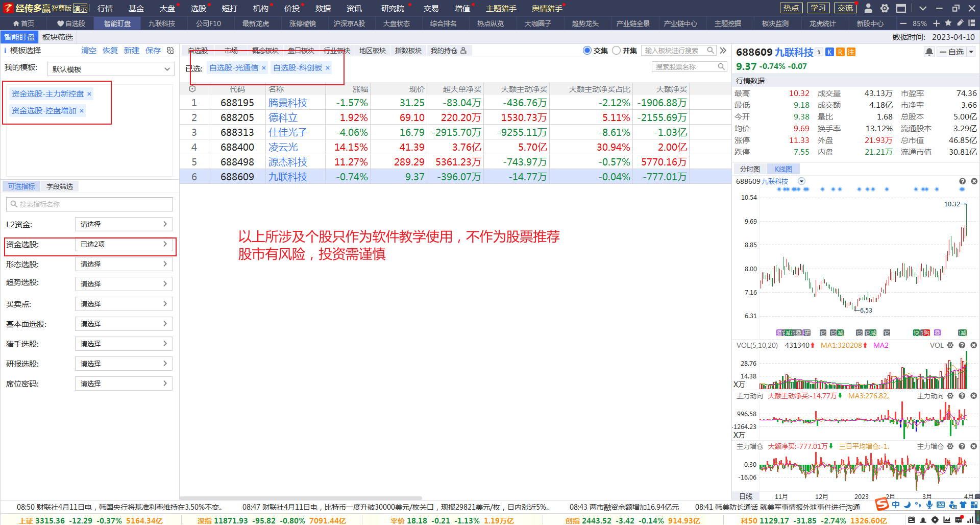Close the K-line chart panel

[x=974, y=181]
